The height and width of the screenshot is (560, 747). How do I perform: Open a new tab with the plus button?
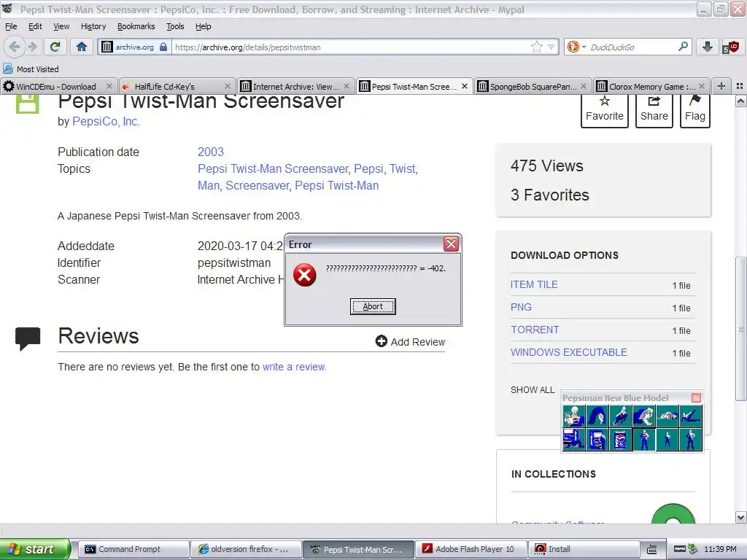click(x=721, y=86)
